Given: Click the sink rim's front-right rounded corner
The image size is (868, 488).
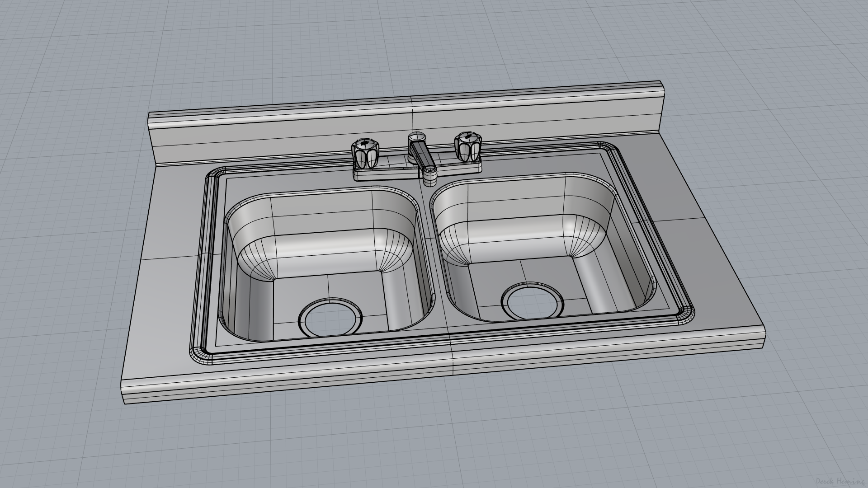Looking at the screenshot, I should (685, 315).
